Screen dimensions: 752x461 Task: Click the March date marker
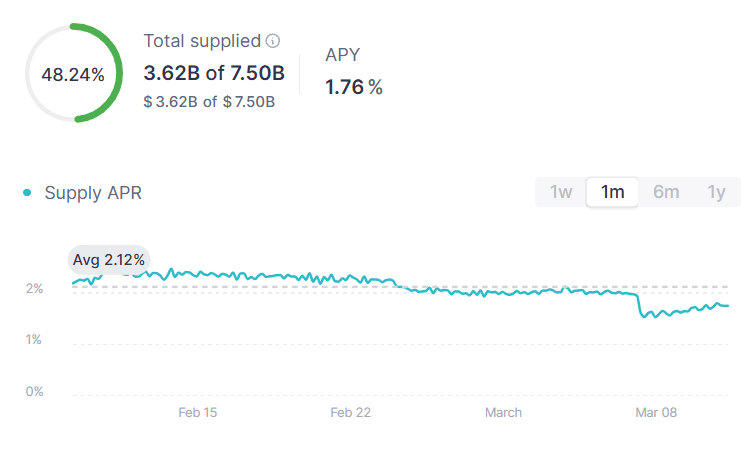(503, 412)
